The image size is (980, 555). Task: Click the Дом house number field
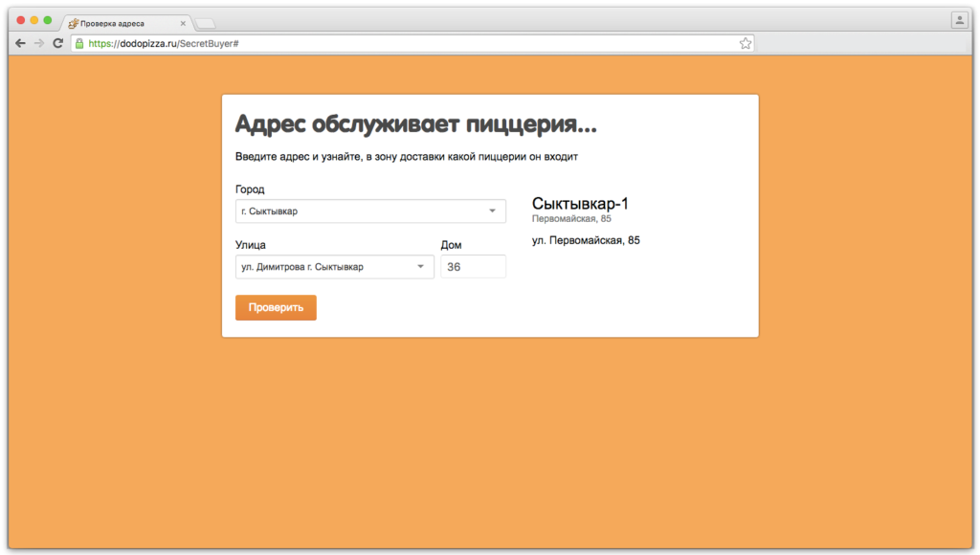click(473, 267)
